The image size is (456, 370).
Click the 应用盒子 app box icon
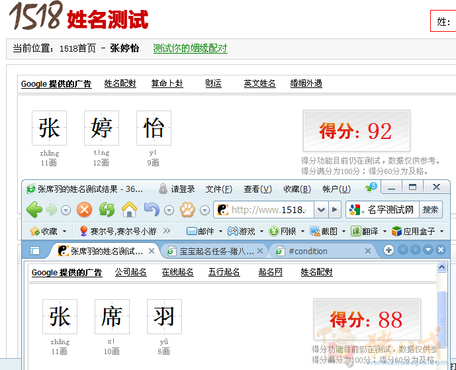coord(397,231)
